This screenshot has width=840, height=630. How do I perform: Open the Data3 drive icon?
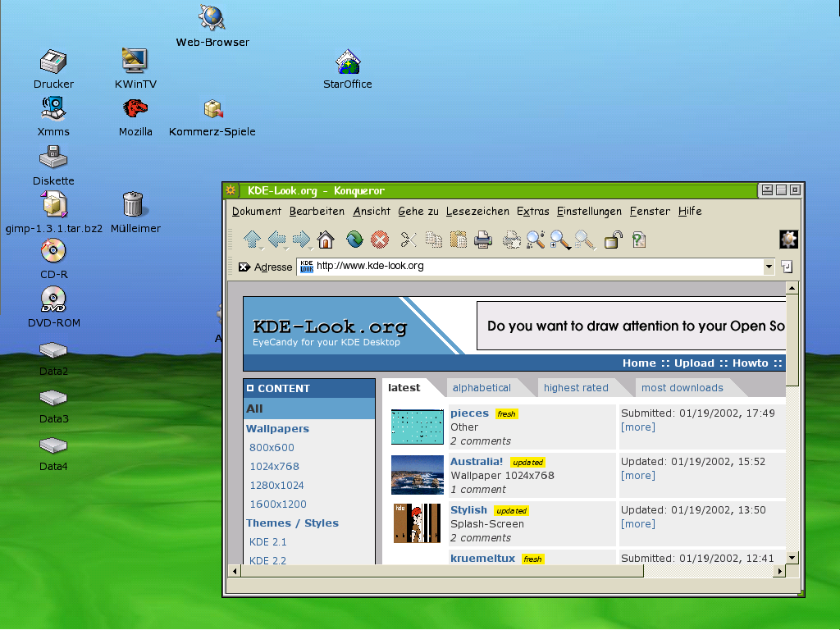click(53, 405)
